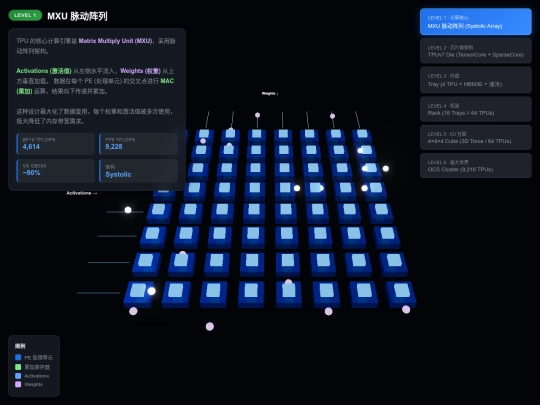Screen dimensions: 540x405
Task: Show Level 5 4×4×4 Cube view
Action: click(x=476, y=138)
